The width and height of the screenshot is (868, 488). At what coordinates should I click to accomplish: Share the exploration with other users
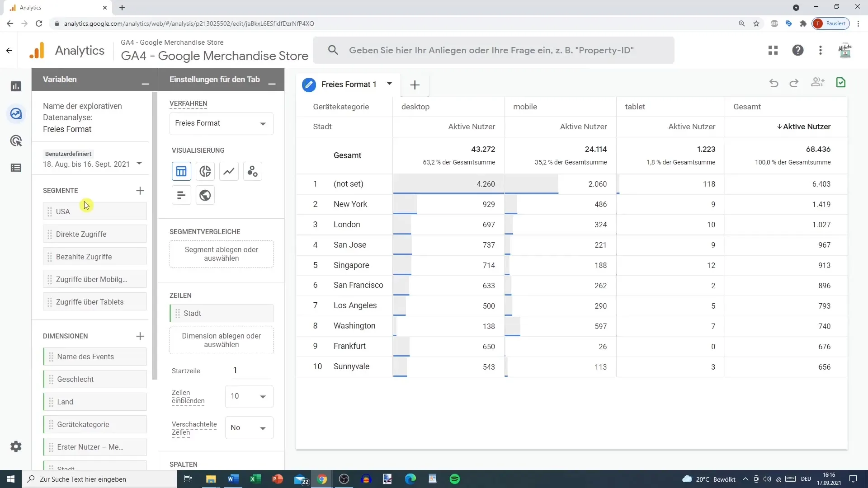817,82
